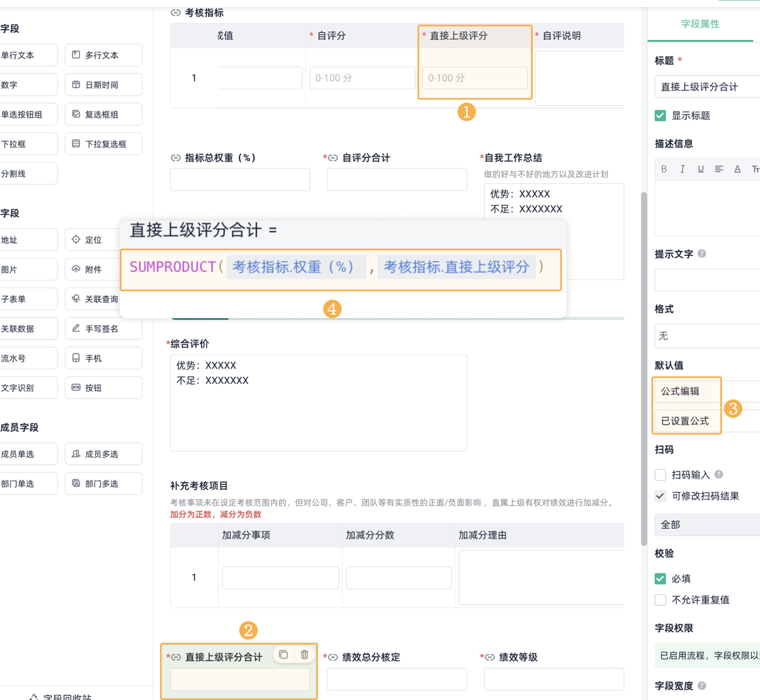Click the font color icon in description editor
The image size is (760, 700).
[x=737, y=169]
